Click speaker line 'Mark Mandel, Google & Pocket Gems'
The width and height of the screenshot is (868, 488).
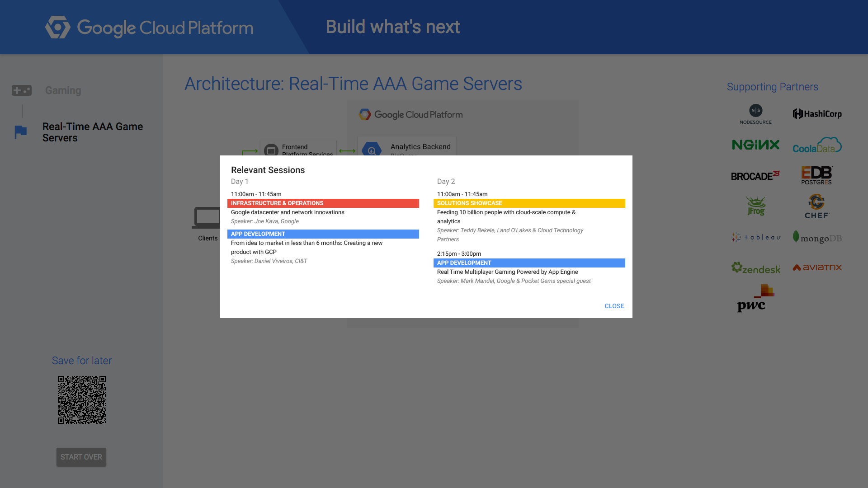coord(514,281)
